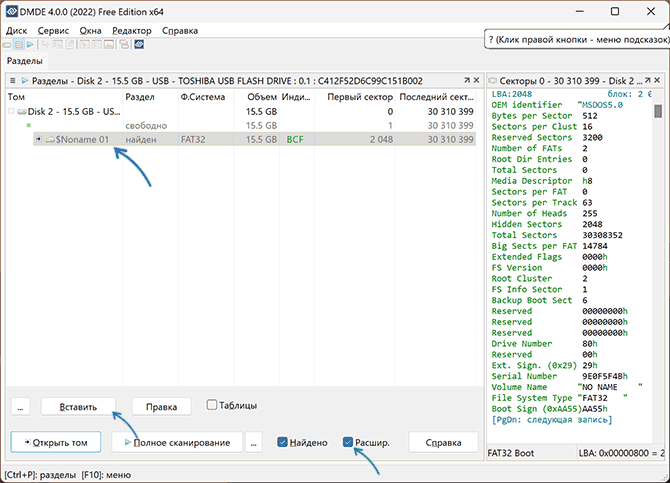Start full scan via toolbar play icon
The image size is (670, 483).
(x=30, y=44)
